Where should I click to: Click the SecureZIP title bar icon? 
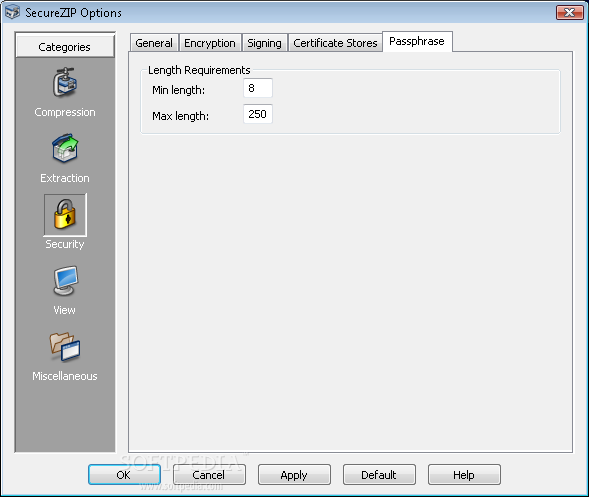pos(12,12)
